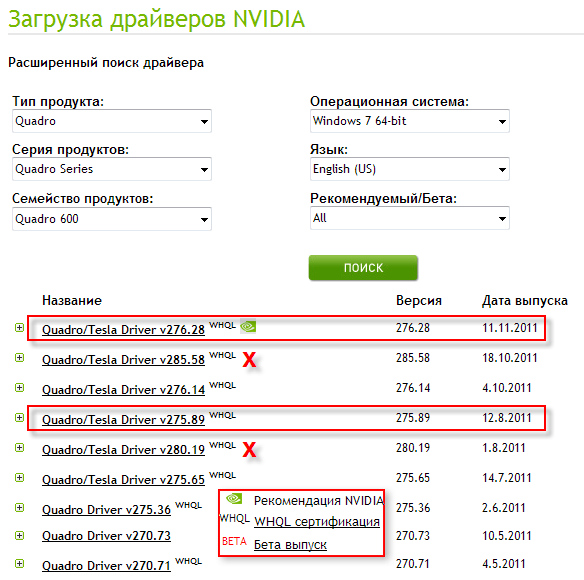The width and height of the screenshot is (584, 580).
Task: Click the green ПОИСК search button
Action: [363, 267]
